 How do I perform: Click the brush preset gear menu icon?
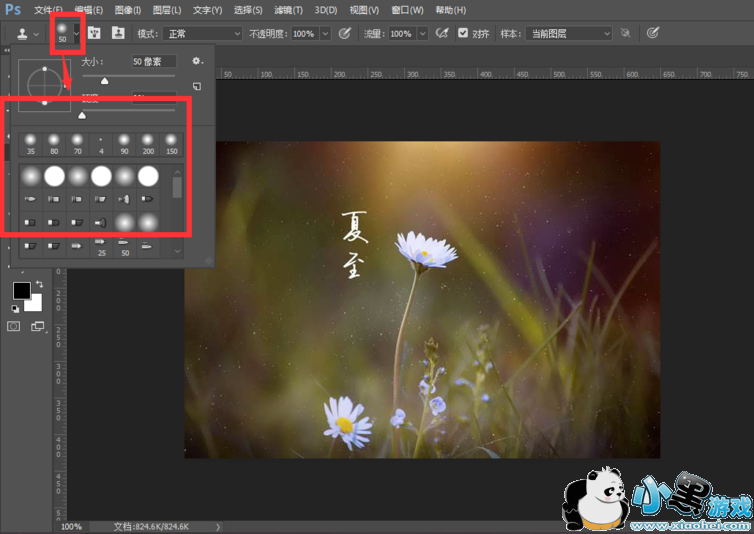coord(197,61)
